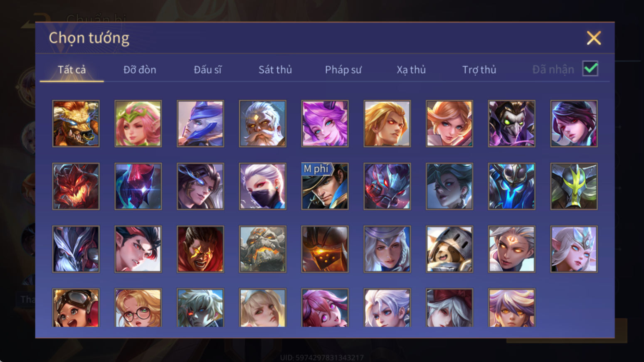Pick the plague doctor crow-mask hero
644x362 pixels.
pyautogui.click(x=511, y=123)
